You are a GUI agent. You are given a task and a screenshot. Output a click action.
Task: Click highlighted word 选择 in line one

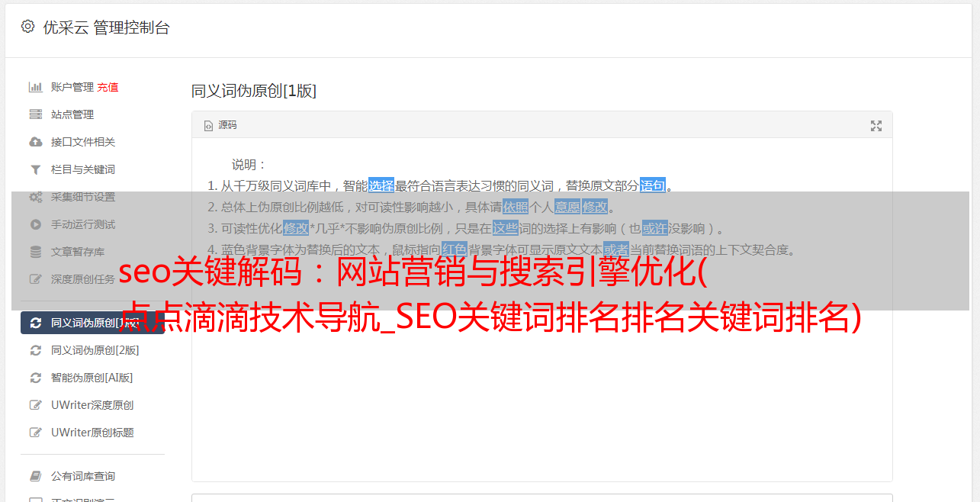coord(381,185)
